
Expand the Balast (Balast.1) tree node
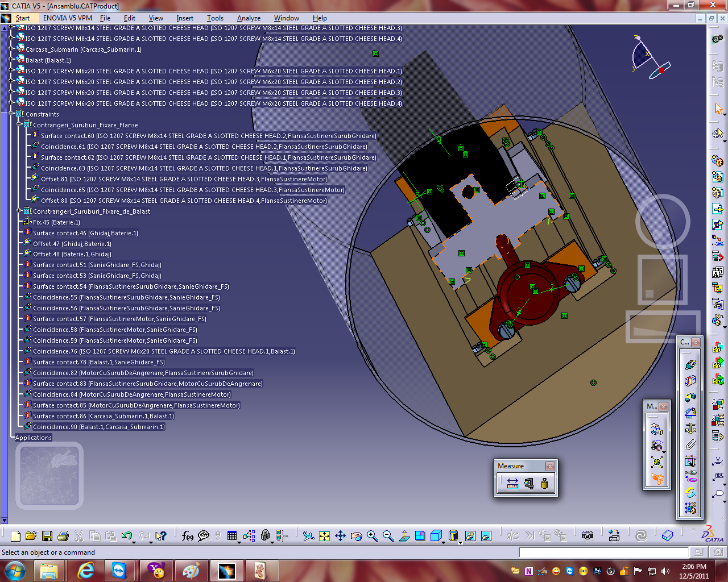pyautogui.click(x=12, y=60)
